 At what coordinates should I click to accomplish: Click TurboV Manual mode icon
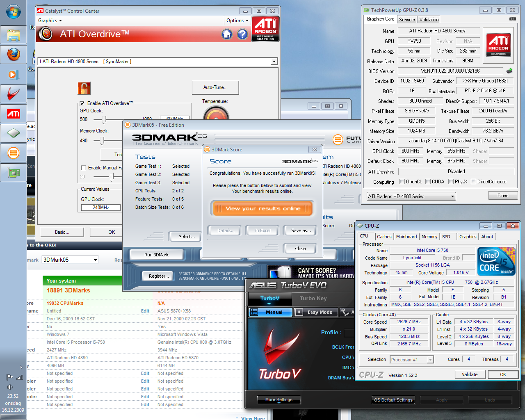click(x=254, y=312)
